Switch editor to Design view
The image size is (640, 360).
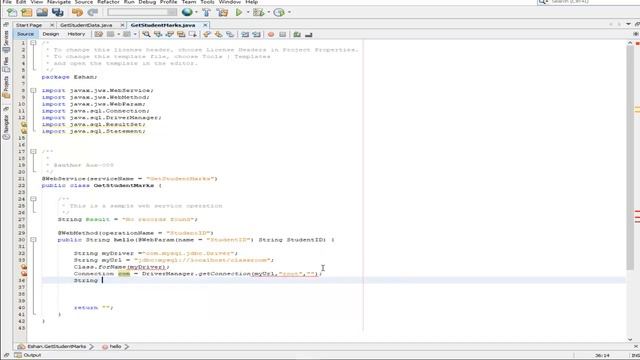click(51, 34)
